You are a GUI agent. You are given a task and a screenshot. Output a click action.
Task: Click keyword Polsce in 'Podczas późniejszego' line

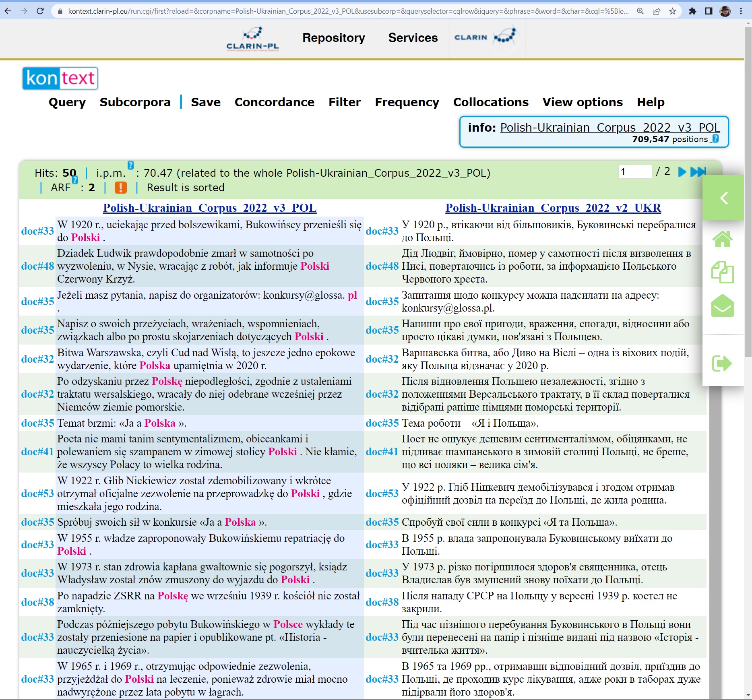288,624
